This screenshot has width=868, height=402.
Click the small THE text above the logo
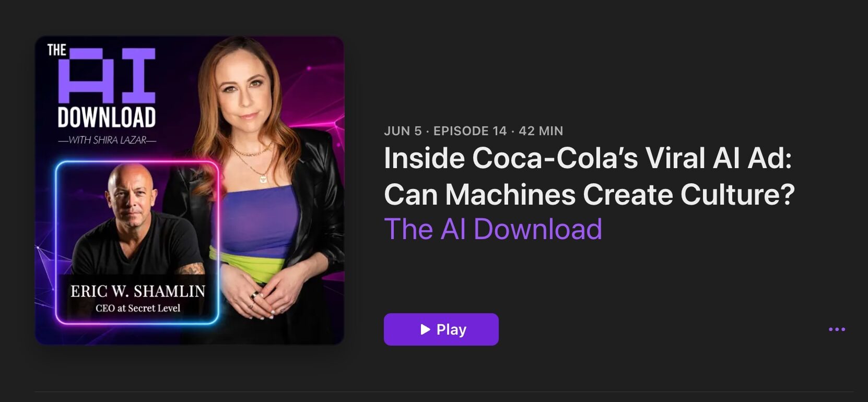pyautogui.click(x=56, y=51)
